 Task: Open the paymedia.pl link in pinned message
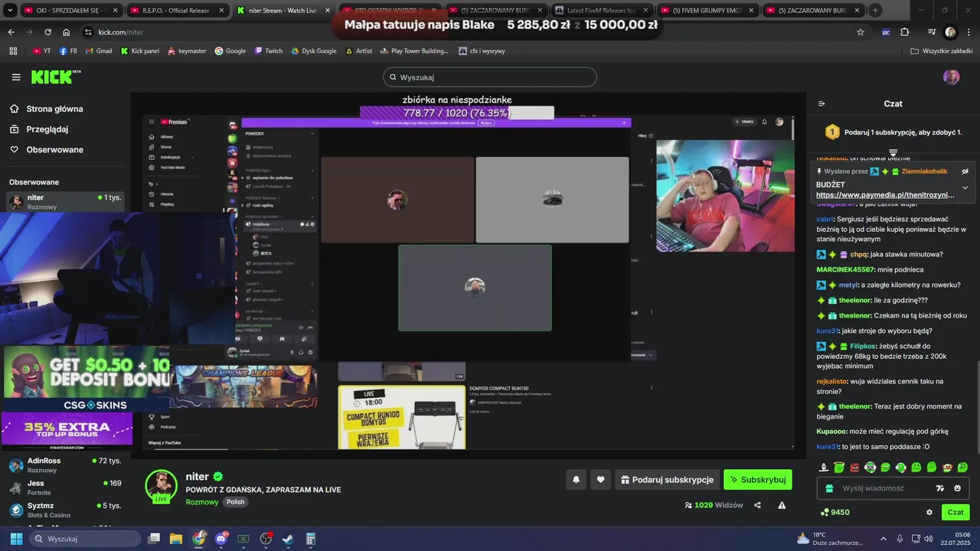(885, 195)
